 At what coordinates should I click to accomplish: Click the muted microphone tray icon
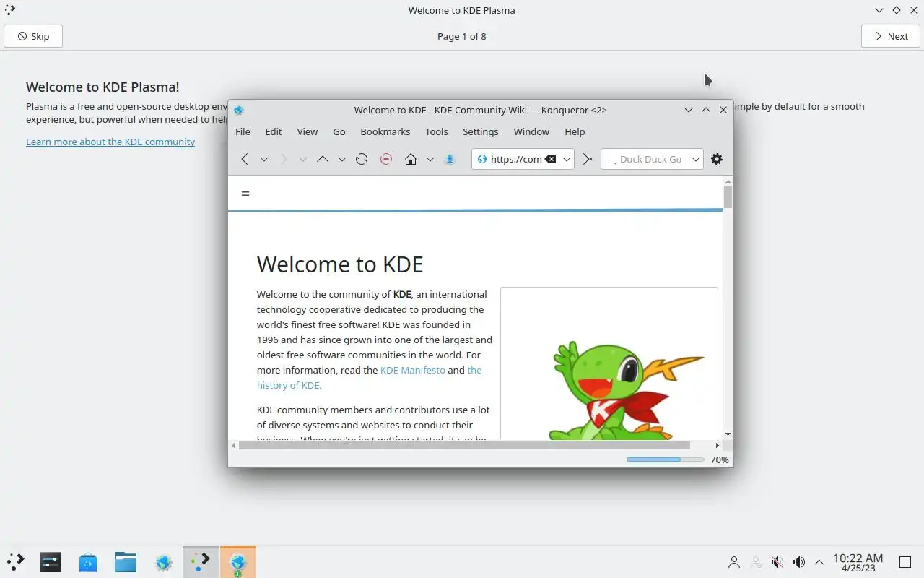777,562
